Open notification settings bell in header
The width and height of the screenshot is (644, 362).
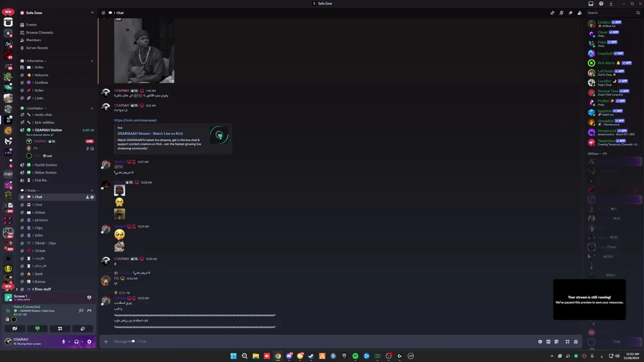[x=561, y=13]
